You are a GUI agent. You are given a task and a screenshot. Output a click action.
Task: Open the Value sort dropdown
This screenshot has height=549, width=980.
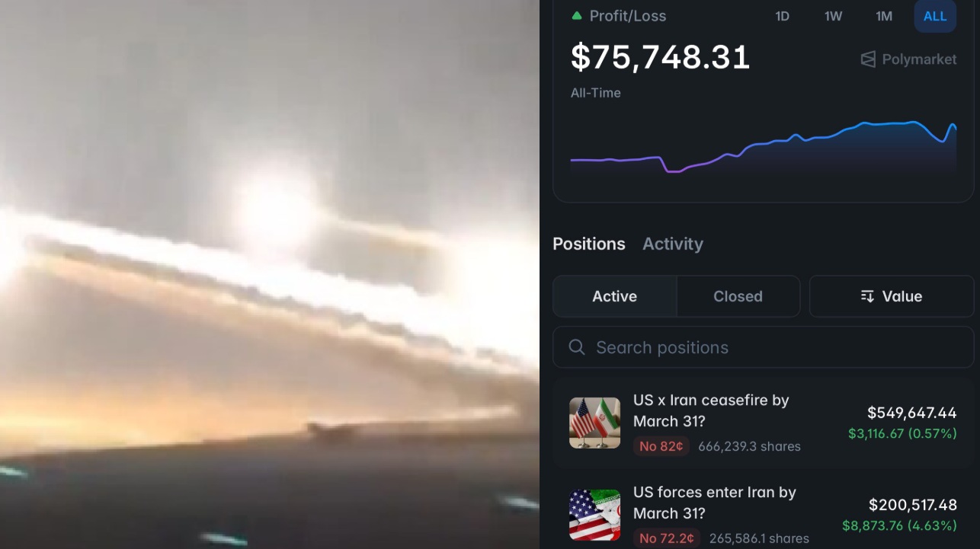[x=892, y=296]
